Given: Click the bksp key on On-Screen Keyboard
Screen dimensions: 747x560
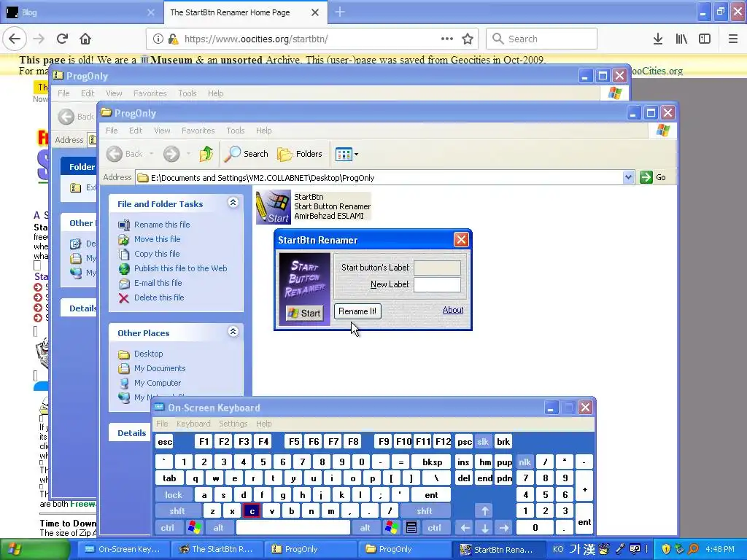Looking at the screenshot, I should [432, 462].
